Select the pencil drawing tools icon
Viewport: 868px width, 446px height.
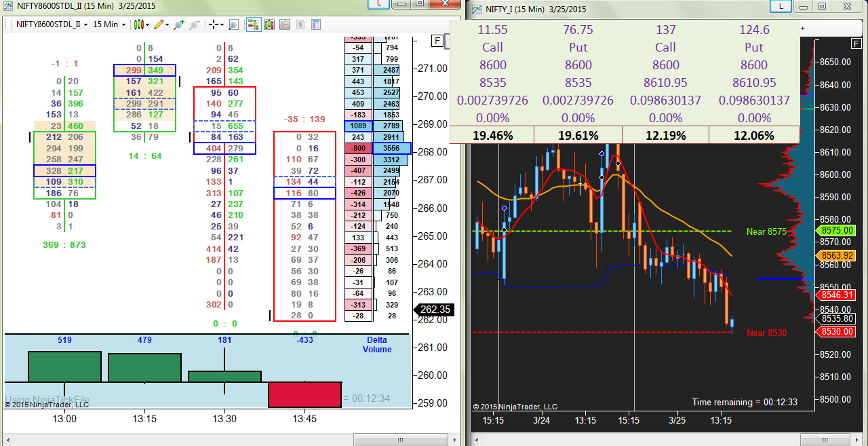tap(159, 24)
